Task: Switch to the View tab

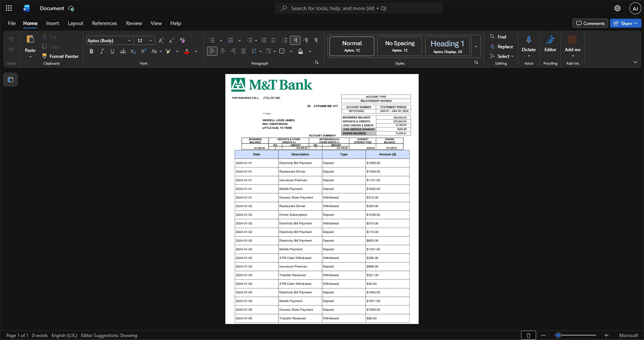Action: 156,23
